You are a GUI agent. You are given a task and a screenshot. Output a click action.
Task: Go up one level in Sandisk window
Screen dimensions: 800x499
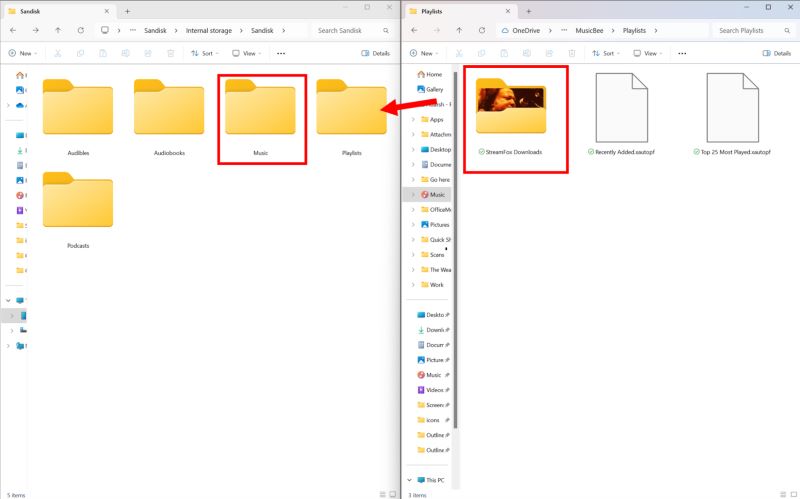58,31
